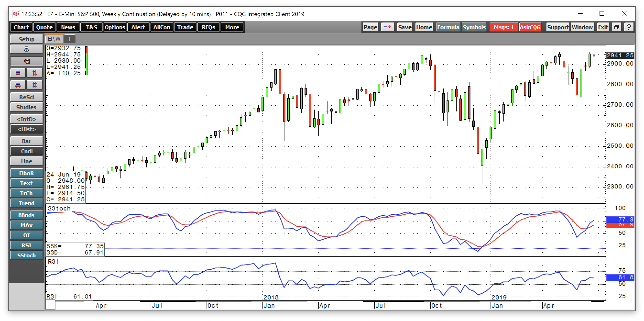The height and width of the screenshot is (321, 644).
Task: Click the red CQG logo button below print
Action: 26,61
